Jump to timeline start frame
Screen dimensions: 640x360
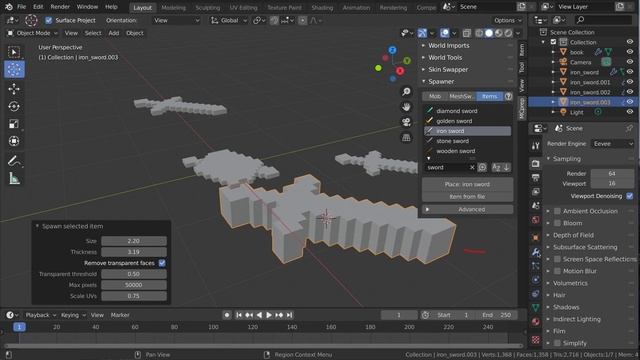pos(239,315)
